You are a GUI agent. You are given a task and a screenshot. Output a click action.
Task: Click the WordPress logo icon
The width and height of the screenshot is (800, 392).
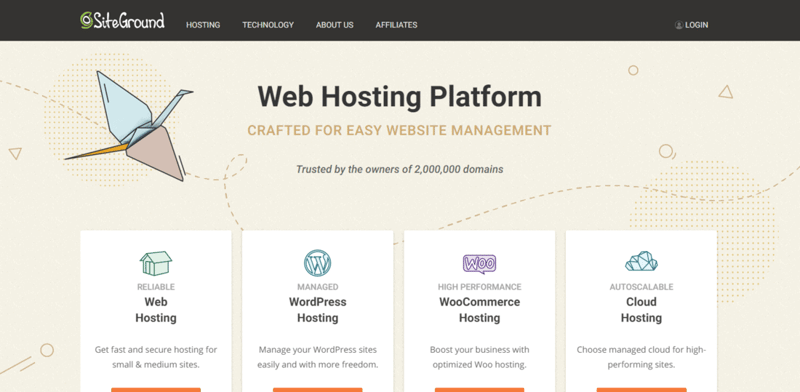coord(317,263)
